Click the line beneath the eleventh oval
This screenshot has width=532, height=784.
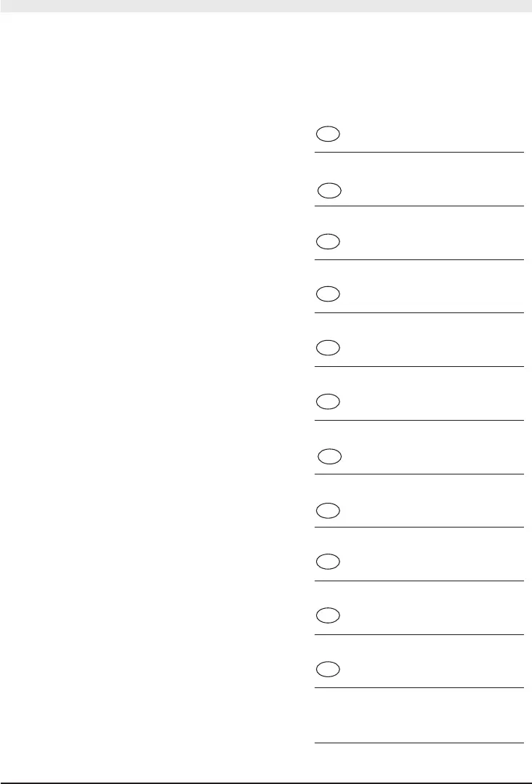tap(419, 688)
